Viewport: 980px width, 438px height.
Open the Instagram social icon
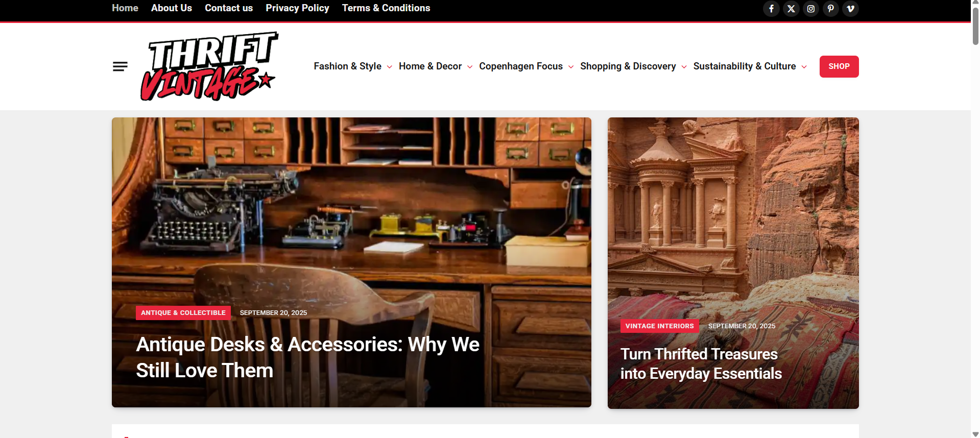point(811,9)
